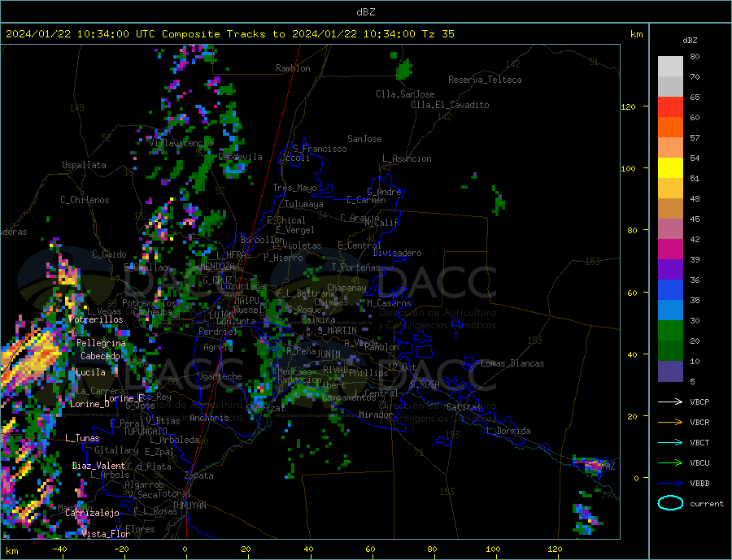The width and height of the screenshot is (732, 560).
Task: Click the cyan VBCT arrow in legend
Action: pyautogui.click(x=670, y=442)
